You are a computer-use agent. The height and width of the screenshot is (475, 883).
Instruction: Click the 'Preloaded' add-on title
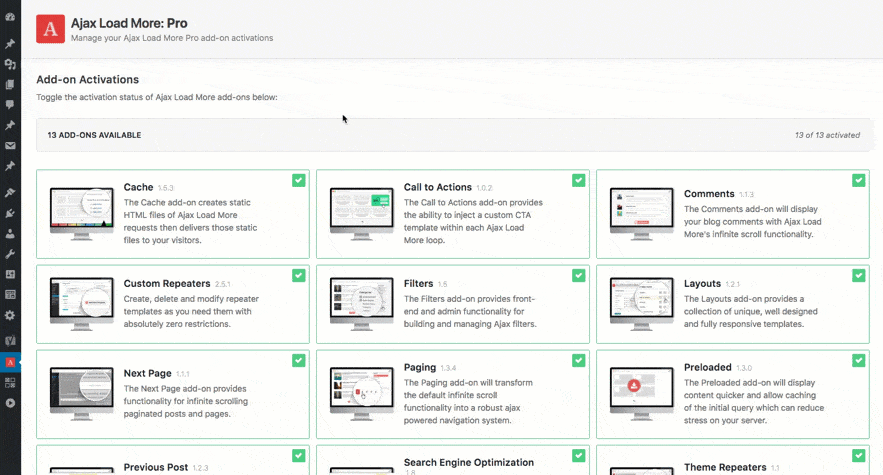pos(707,367)
